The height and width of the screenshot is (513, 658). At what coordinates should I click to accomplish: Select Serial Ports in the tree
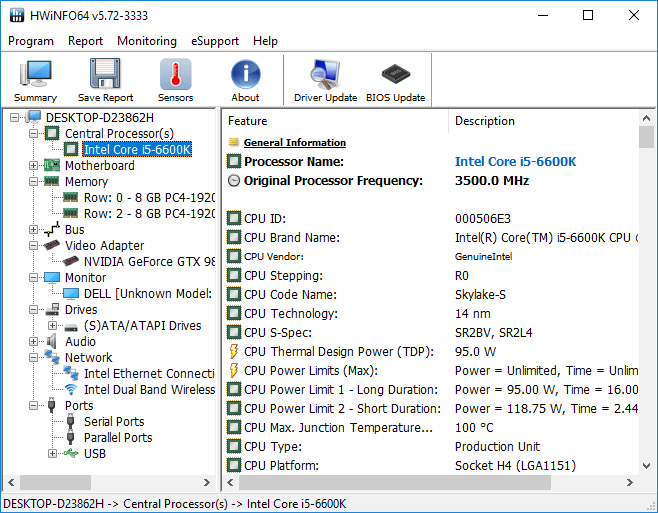(x=114, y=421)
